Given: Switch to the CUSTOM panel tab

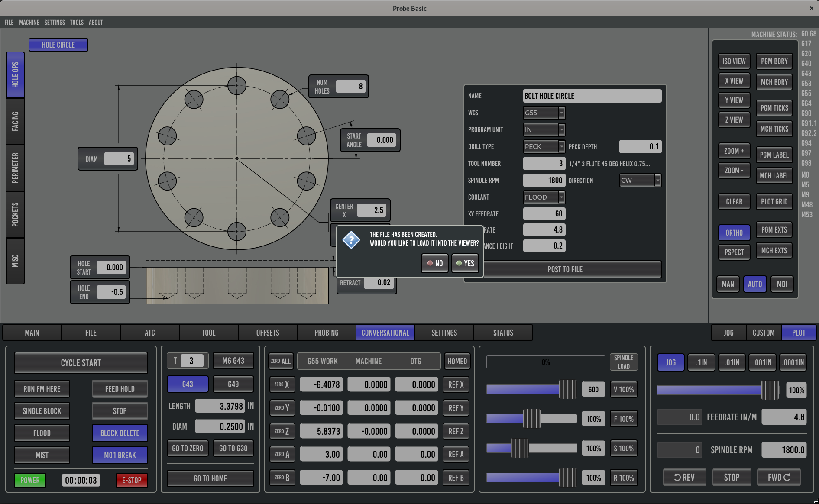Looking at the screenshot, I should 764,333.
